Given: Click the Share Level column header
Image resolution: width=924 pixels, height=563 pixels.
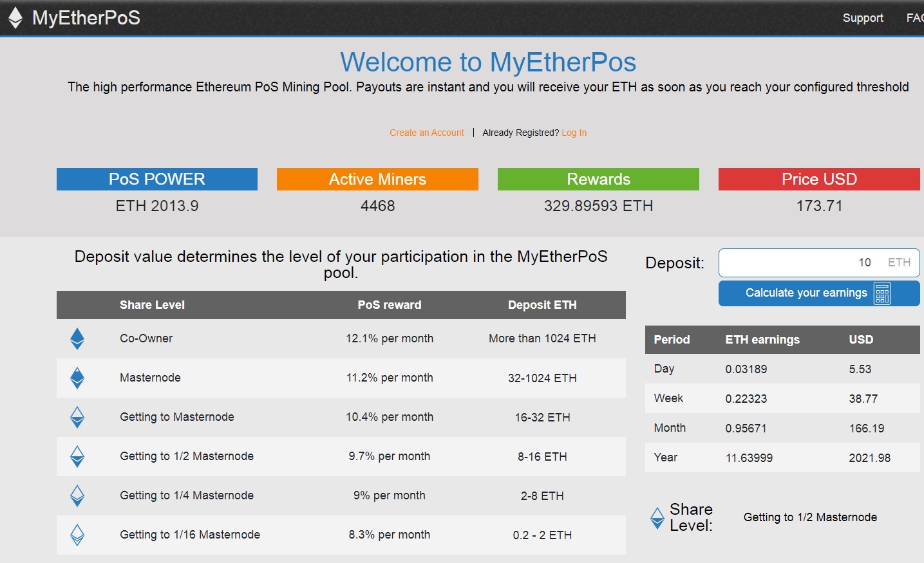Looking at the screenshot, I should (x=152, y=305).
